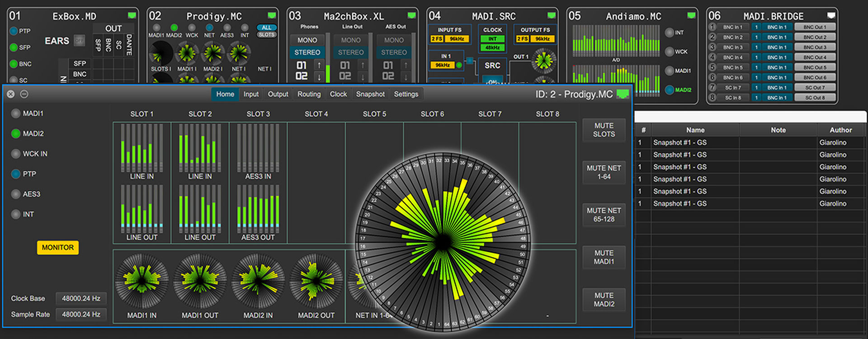This screenshot has width=868, height=339.
Task: Select MADI2 clock in Andiamo.MC panel
Action: (670, 89)
